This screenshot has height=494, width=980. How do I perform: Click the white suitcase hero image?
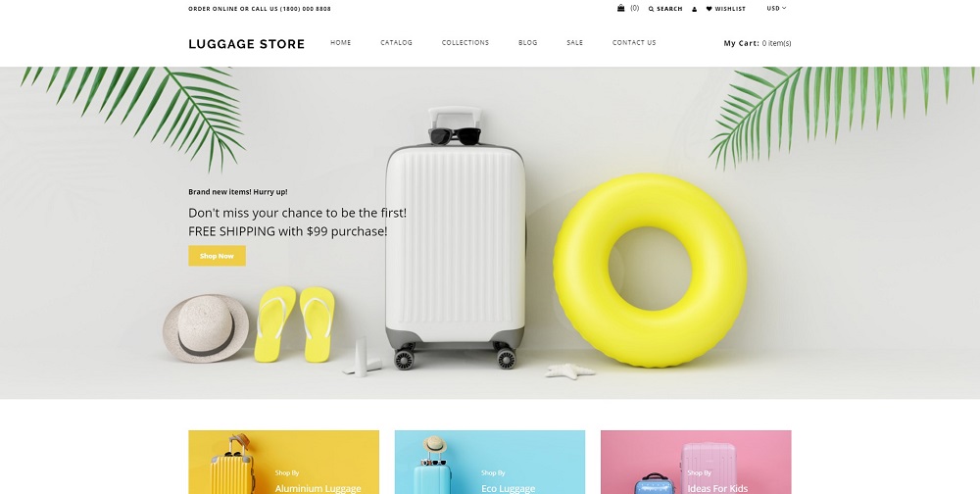pos(455,237)
